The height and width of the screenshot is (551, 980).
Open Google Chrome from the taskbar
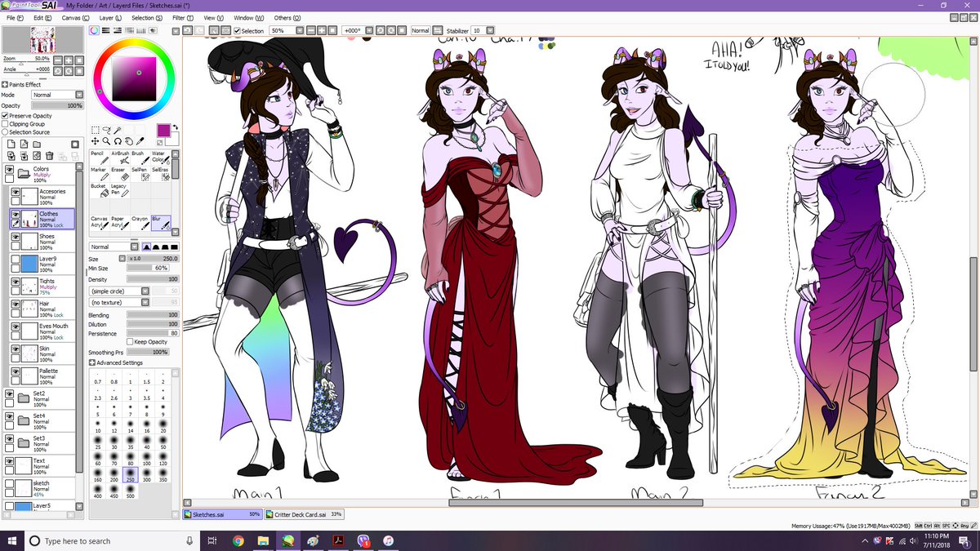(238, 540)
